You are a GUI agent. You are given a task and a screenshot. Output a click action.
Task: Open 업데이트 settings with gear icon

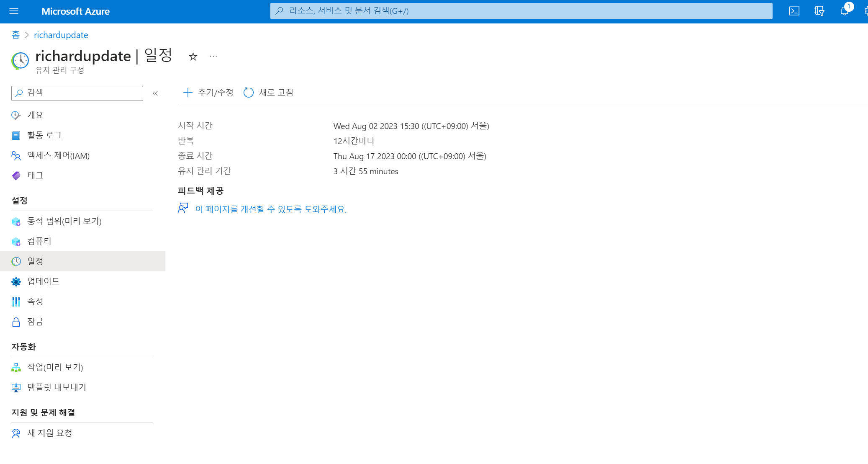[43, 281]
